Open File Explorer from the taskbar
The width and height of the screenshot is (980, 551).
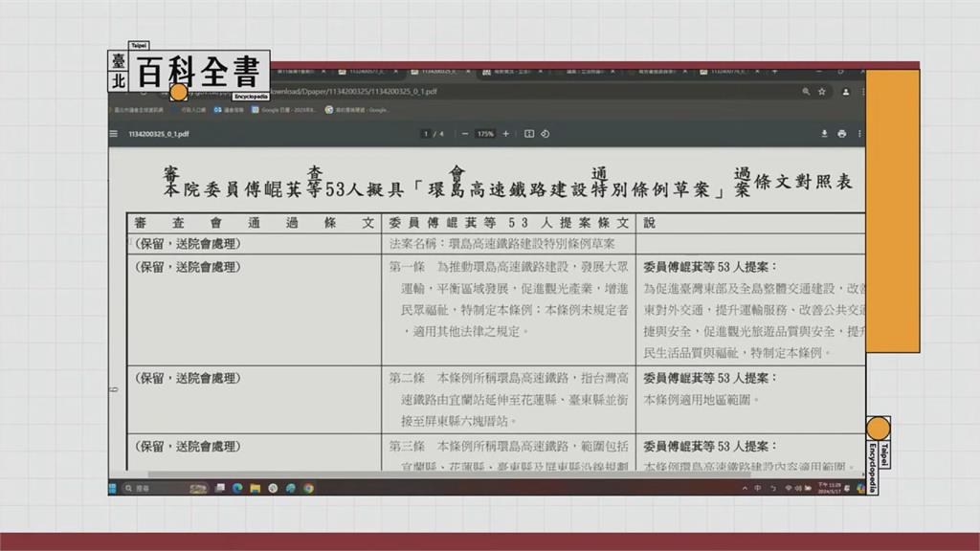pyautogui.click(x=255, y=488)
